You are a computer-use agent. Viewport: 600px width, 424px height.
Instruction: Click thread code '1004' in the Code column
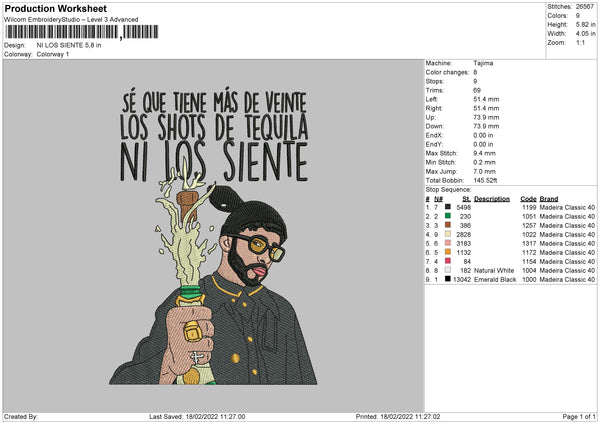pos(529,271)
